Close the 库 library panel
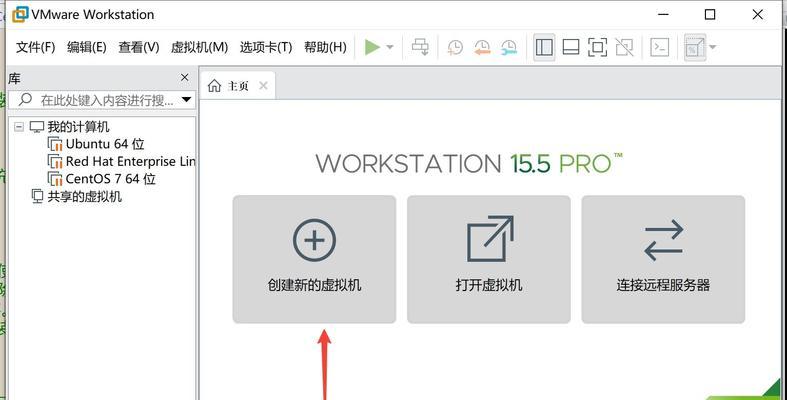Viewport: 787px width, 400px height. pos(185,78)
